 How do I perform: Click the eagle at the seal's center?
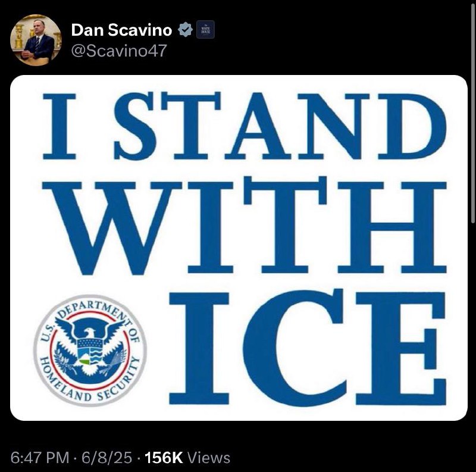(x=90, y=346)
